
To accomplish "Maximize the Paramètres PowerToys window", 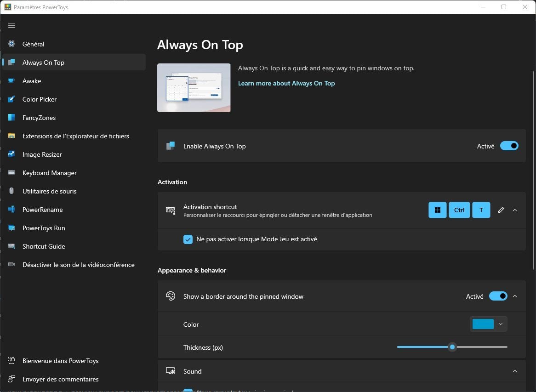I will click(503, 7).
